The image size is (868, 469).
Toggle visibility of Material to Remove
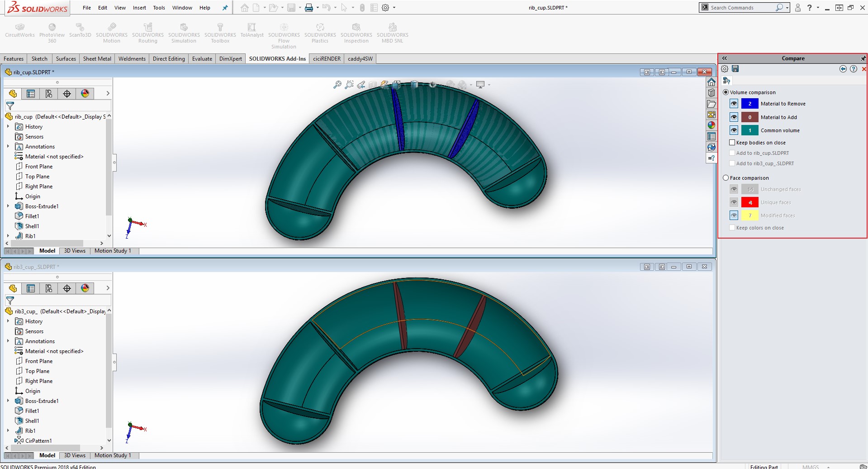(734, 104)
